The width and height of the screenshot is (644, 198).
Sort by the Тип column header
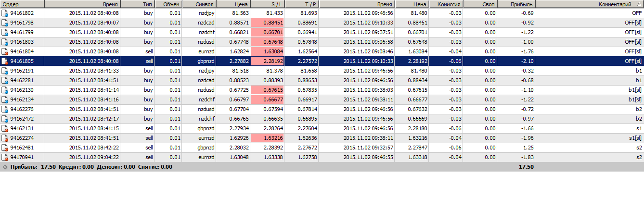coord(138,4)
